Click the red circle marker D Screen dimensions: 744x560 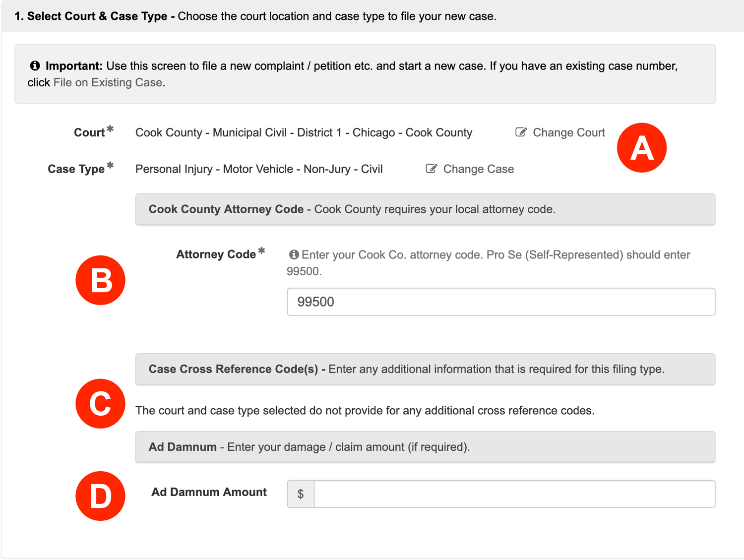100,496
